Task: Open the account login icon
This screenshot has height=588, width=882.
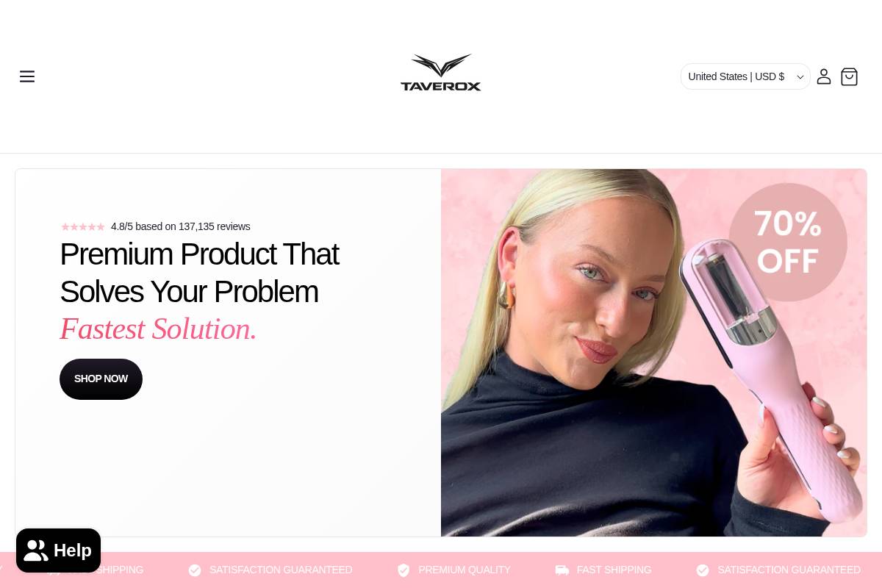Action: (824, 76)
